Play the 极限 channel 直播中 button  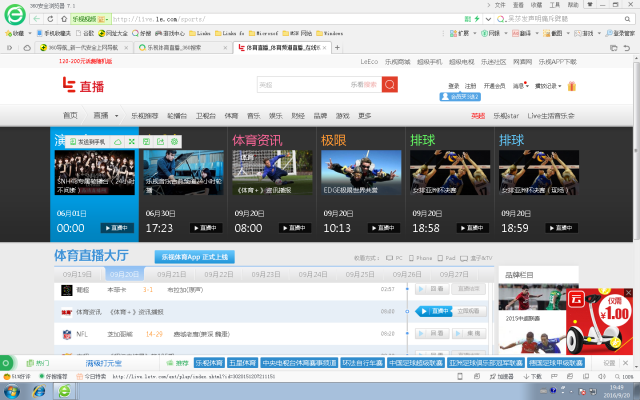383,228
